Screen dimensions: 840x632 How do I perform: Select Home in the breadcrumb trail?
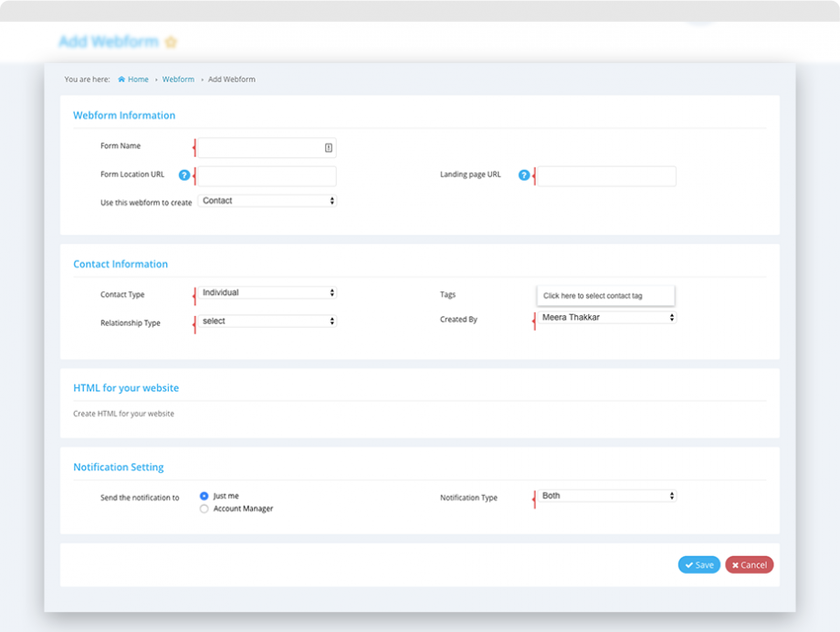(137, 79)
